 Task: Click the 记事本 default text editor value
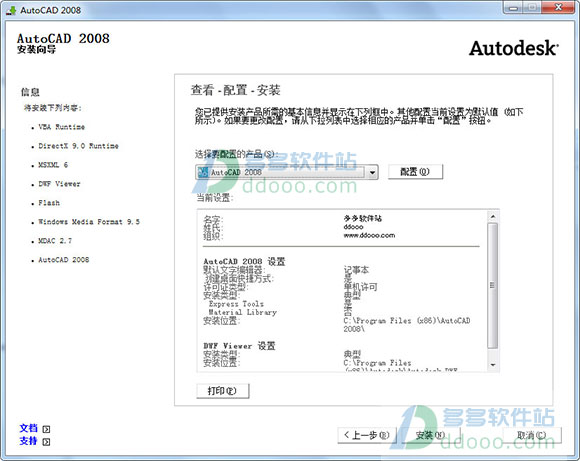click(x=356, y=270)
